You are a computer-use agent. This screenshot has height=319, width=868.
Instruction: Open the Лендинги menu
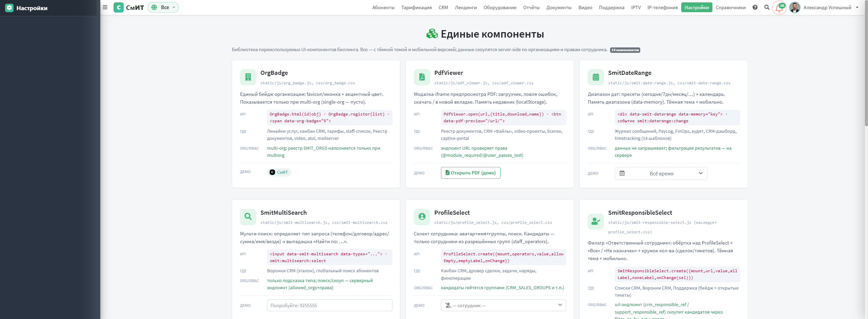(x=466, y=7)
